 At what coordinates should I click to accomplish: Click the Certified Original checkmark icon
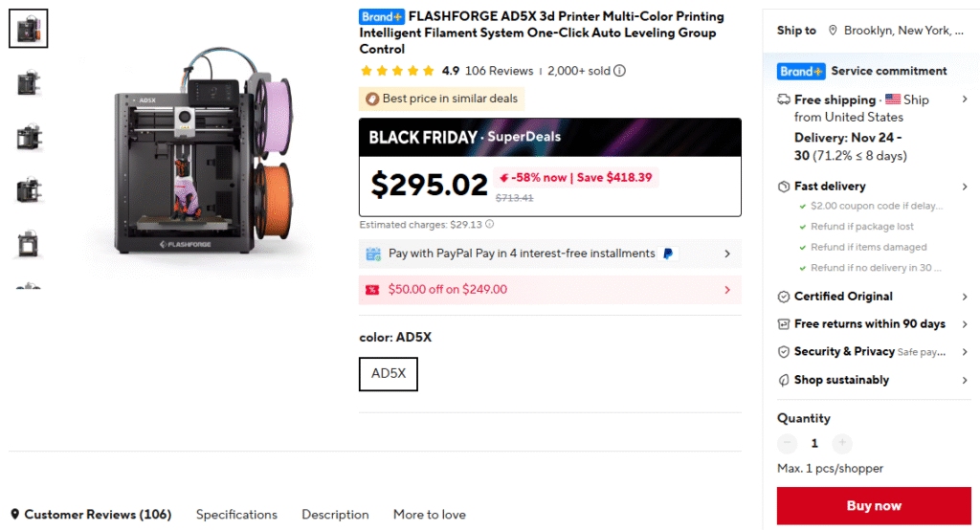click(x=784, y=297)
